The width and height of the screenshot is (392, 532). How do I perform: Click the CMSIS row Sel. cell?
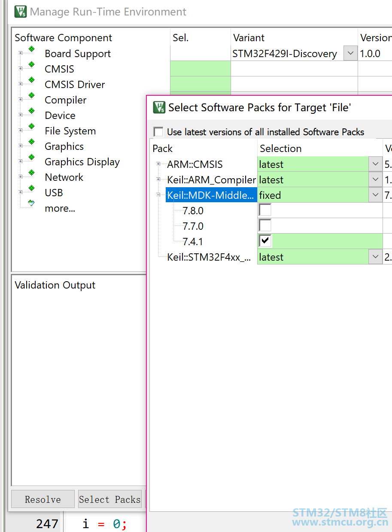(x=201, y=69)
